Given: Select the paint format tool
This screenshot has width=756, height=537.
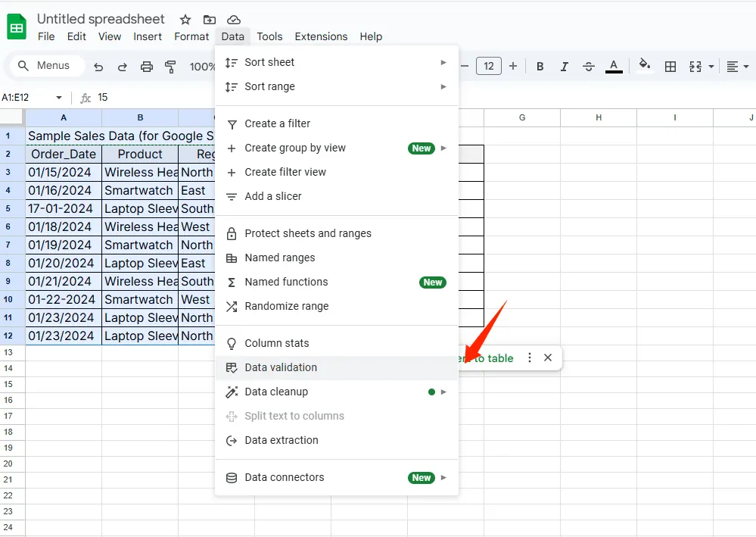Looking at the screenshot, I should coord(170,67).
